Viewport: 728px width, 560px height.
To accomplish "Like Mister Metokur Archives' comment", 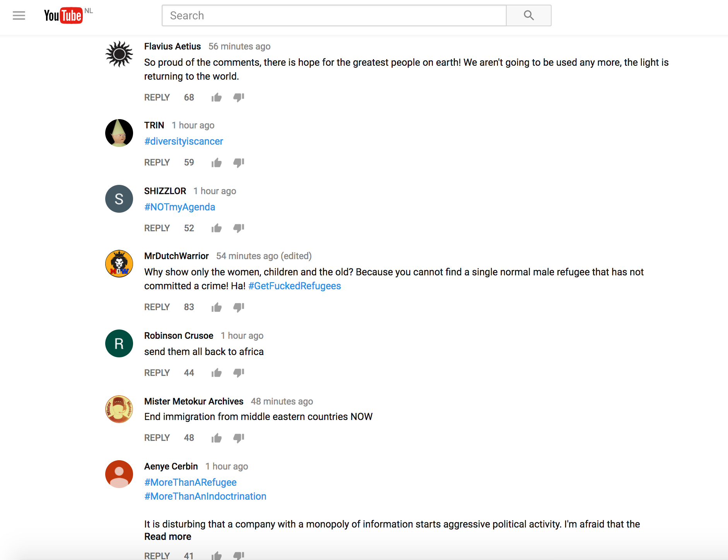I will pos(216,438).
